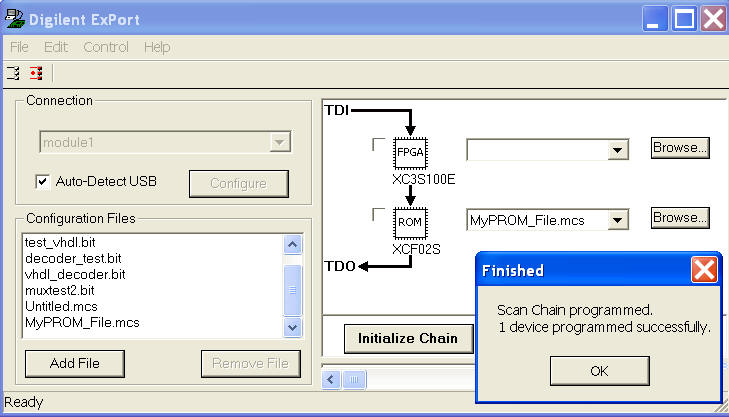729x417 pixels.
Task: Click the Configure button
Action: (x=239, y=184)
